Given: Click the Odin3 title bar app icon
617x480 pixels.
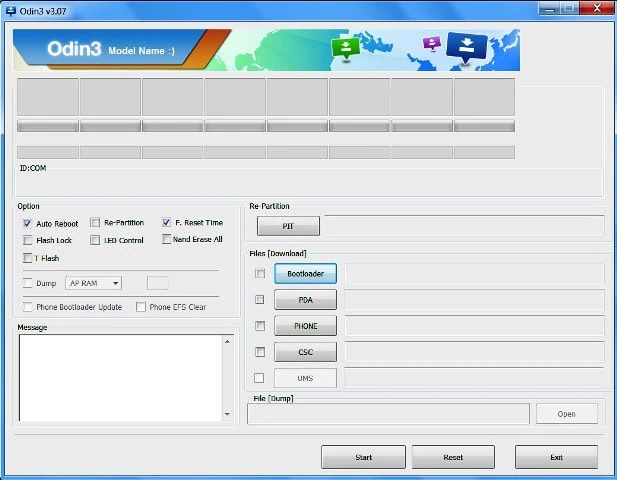Looking at the screenshot, I should [11, 11].
